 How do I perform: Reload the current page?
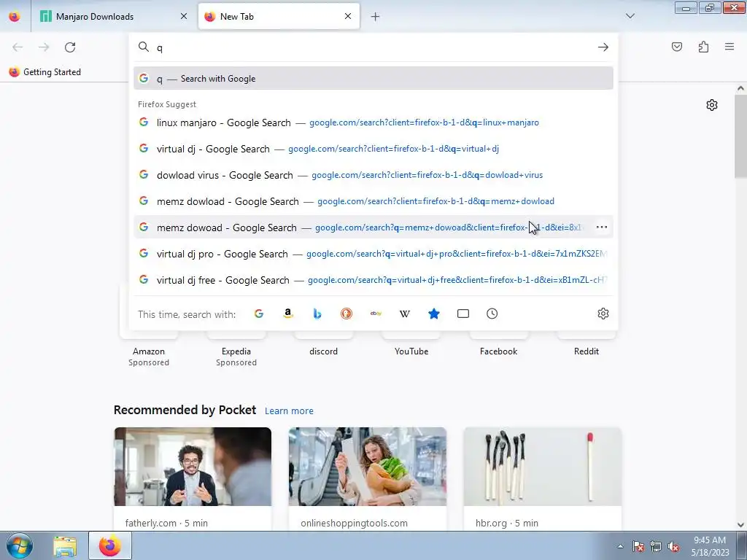pos(70,47)
